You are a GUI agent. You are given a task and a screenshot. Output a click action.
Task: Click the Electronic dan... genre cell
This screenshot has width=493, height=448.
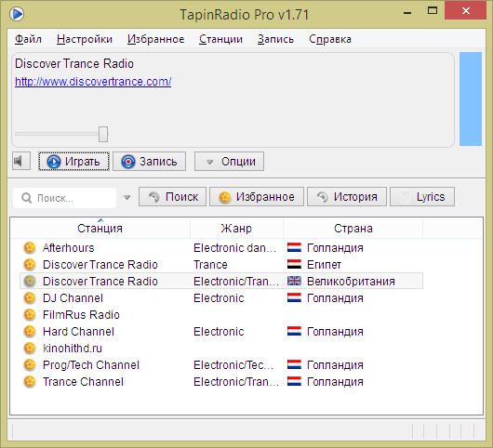tap(234, 248)
